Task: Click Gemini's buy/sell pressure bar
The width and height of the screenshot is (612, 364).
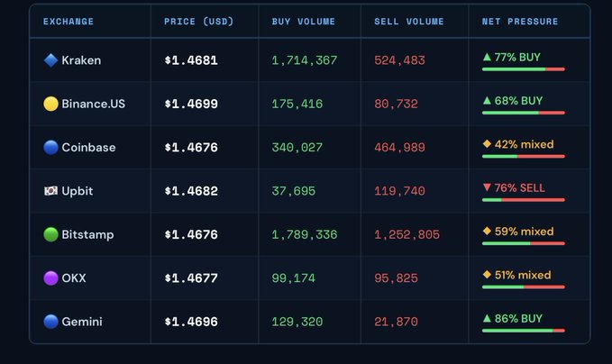Action: click(x=524, y=331)
